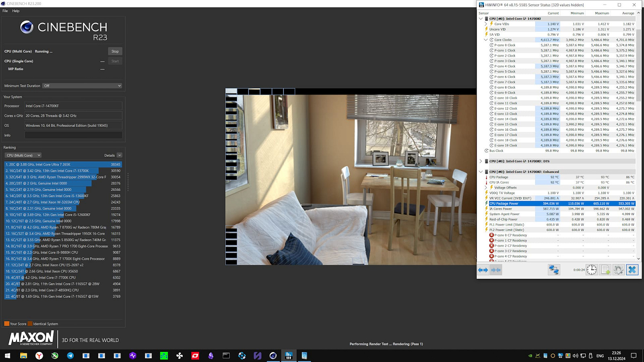This screenshot has height=362, width=644.
Task: Select ranking row Intel Xeon W-3265M CPU
Action: coord(63,202)
